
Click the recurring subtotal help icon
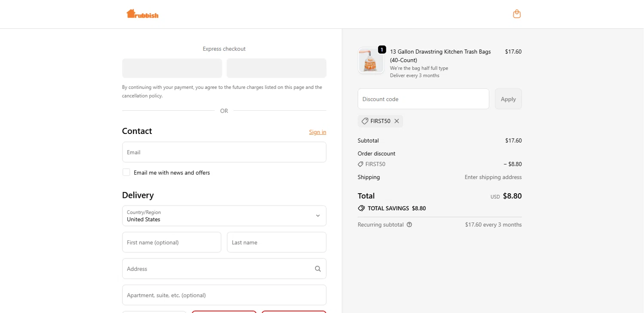409,225
